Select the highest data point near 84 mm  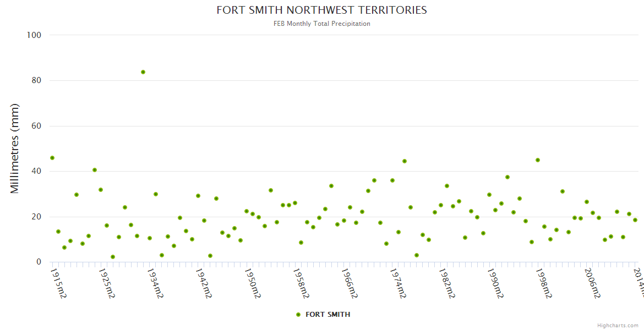point(143,72)
